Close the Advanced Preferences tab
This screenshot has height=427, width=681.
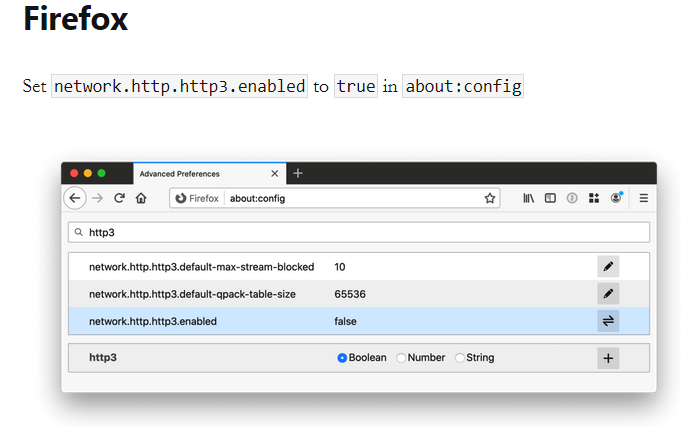click(x=274, y=173)
